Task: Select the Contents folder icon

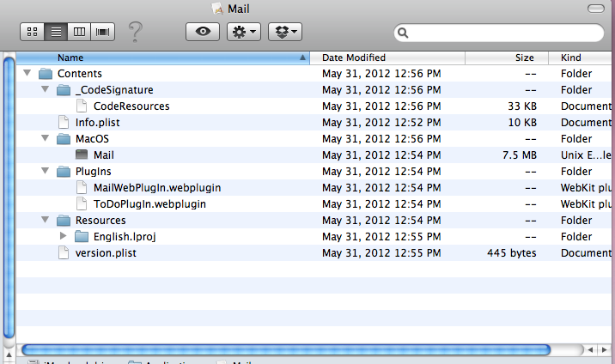Action: click(x=46, y=73)
